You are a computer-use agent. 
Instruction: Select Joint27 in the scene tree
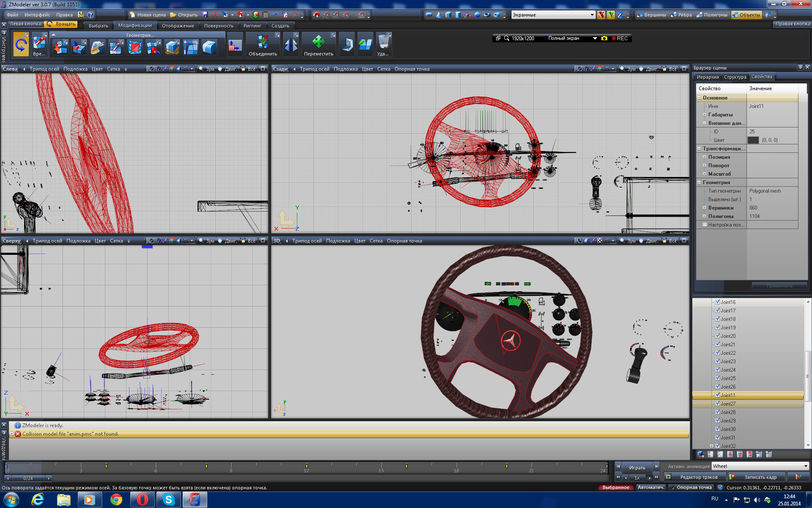tap(728, 403)
